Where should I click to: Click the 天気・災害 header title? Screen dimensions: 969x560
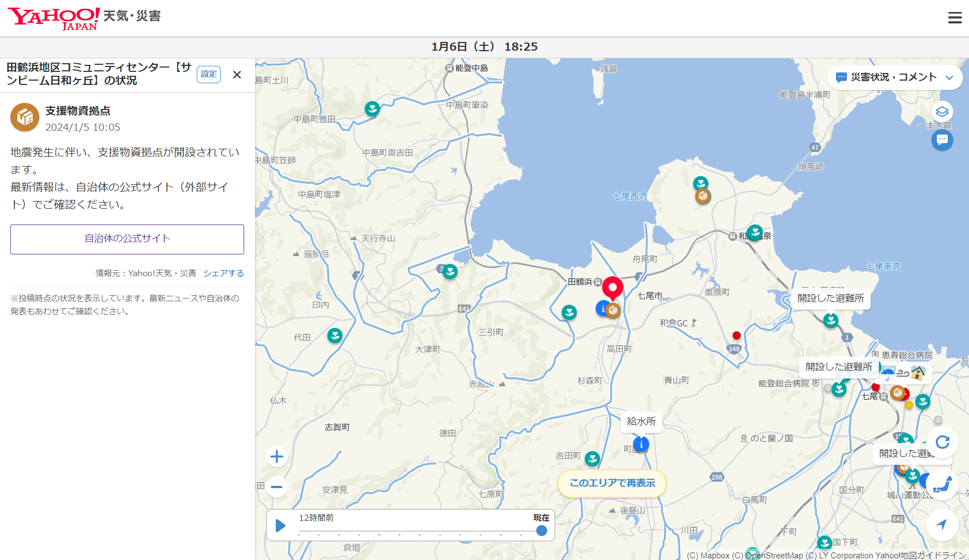[x=132, y=16]
